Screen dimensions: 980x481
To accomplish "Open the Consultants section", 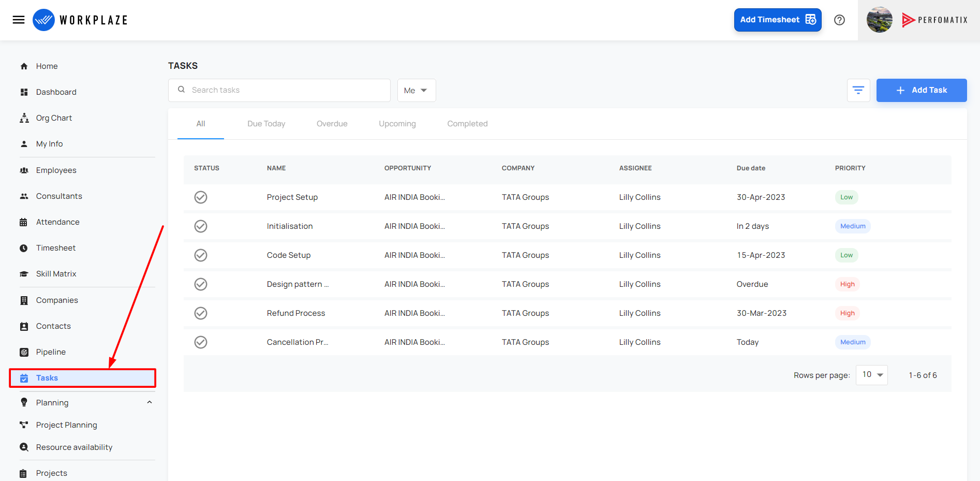I will coord(59,196).
